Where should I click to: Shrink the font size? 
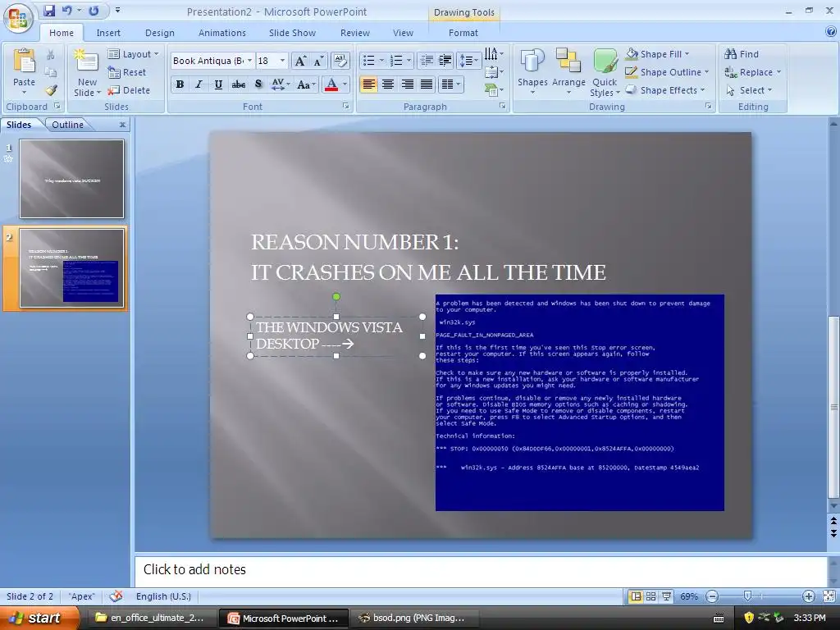[319, 61]
